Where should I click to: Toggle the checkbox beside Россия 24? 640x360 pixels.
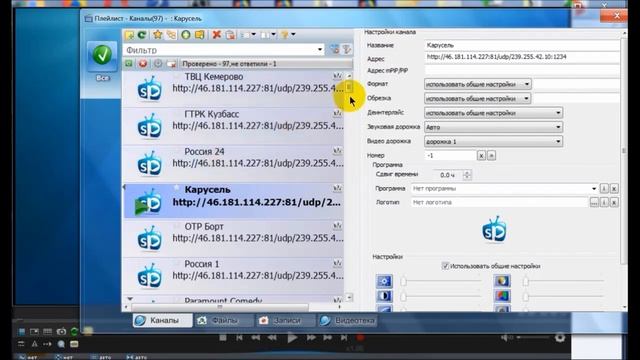click(x=176, y=151)
